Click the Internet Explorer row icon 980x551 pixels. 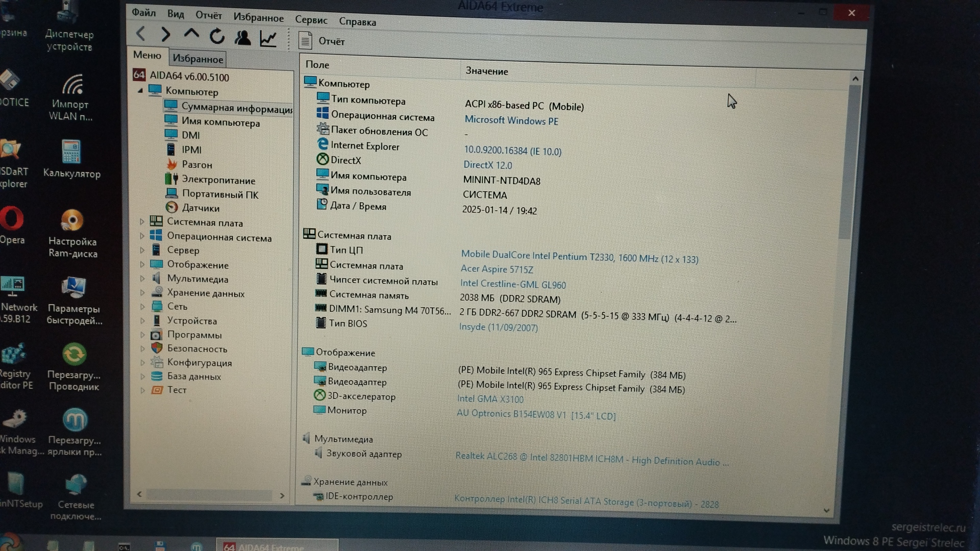[x=323, y=144]
